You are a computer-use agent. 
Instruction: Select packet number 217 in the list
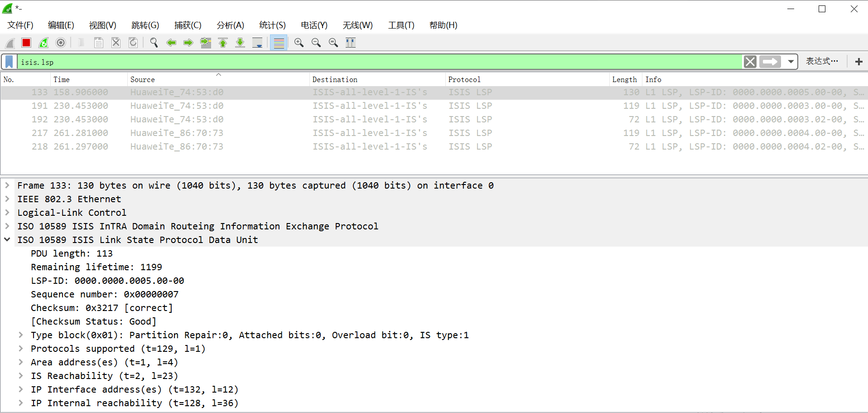181,133
